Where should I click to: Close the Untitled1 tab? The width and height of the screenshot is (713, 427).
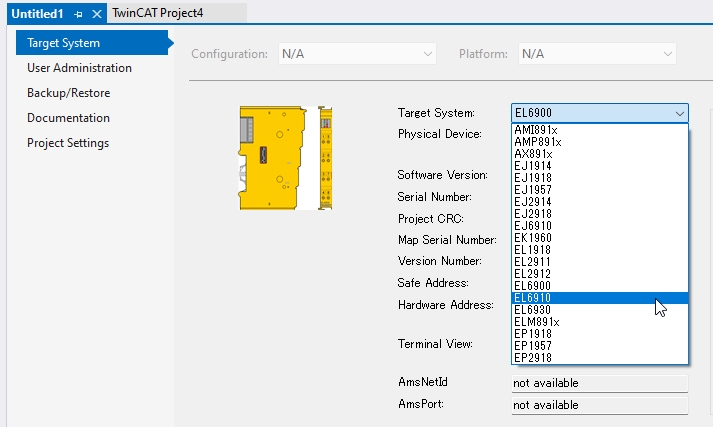click(96, 14)
